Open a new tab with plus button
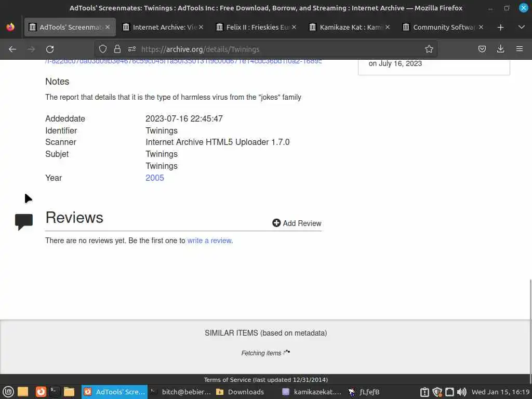532x399 pixels. click(x=500, y=27)
